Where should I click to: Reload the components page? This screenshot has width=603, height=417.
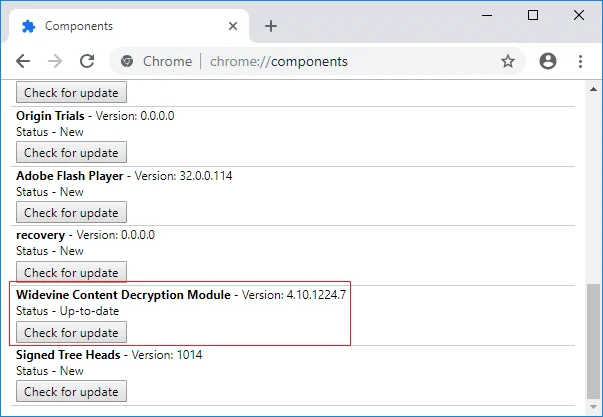87,61
